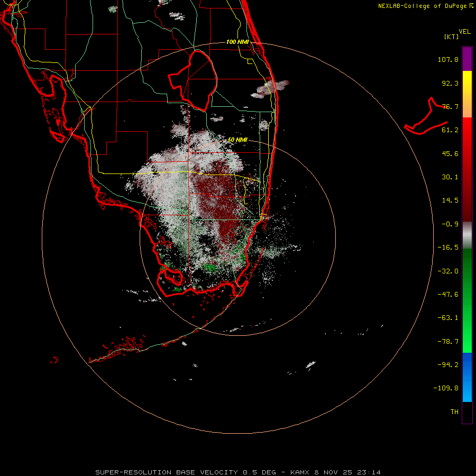The height and width of the screenshot is (476, 476).
Task: Pick the black TH segment of the colorbar
Action: 467,413
